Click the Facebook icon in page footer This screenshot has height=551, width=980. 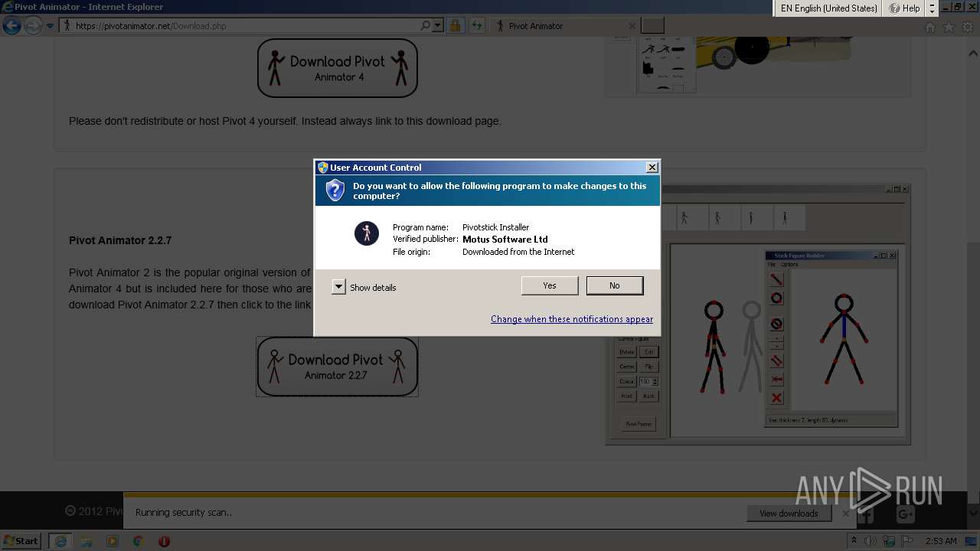point(867,515)
